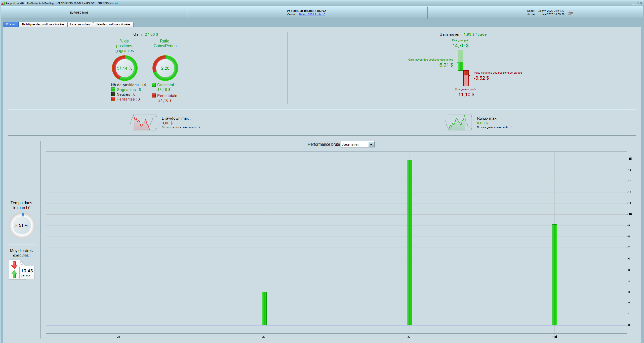
Task: Click the green bar for day 30
Action: tap(409, 242)
